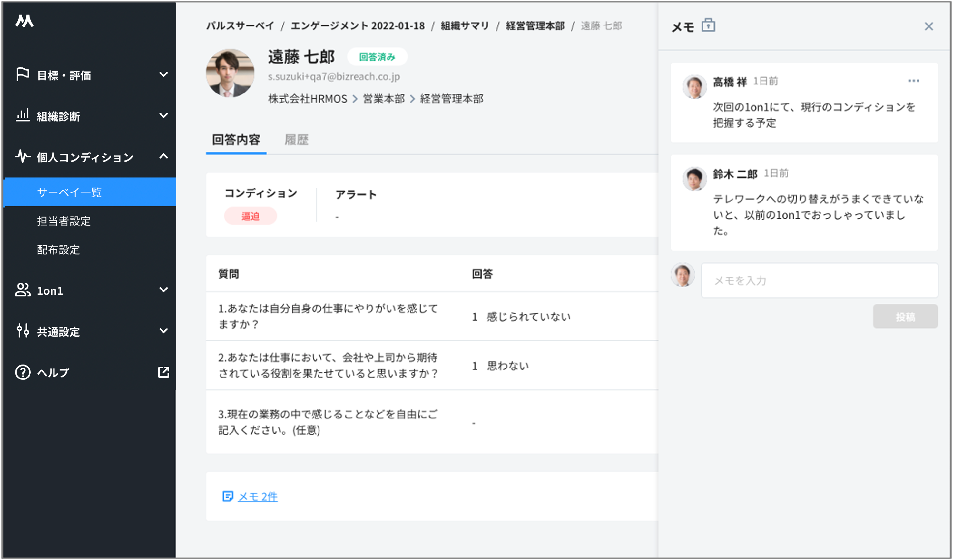Click the people icon for 1on1
Screen dimensions: 953x560
pyautogui.click(x=23, y=290)
